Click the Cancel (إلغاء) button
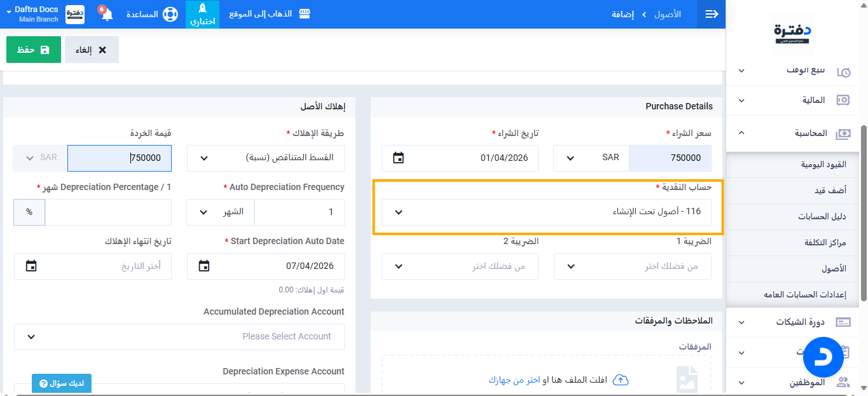Viewport: 868px width, 396px height. tap(92, 50)
